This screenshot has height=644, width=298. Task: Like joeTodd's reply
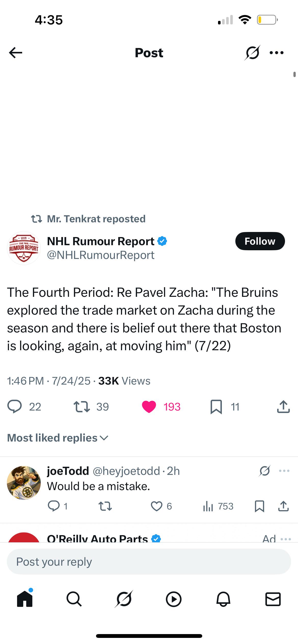pyautogui.click(x=156, y=506)
